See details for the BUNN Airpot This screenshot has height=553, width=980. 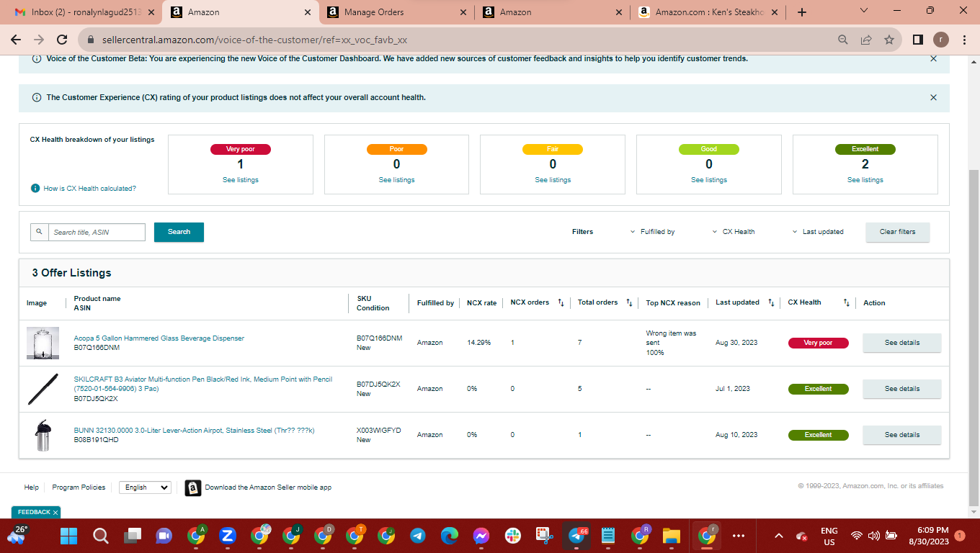coord(902,435)
